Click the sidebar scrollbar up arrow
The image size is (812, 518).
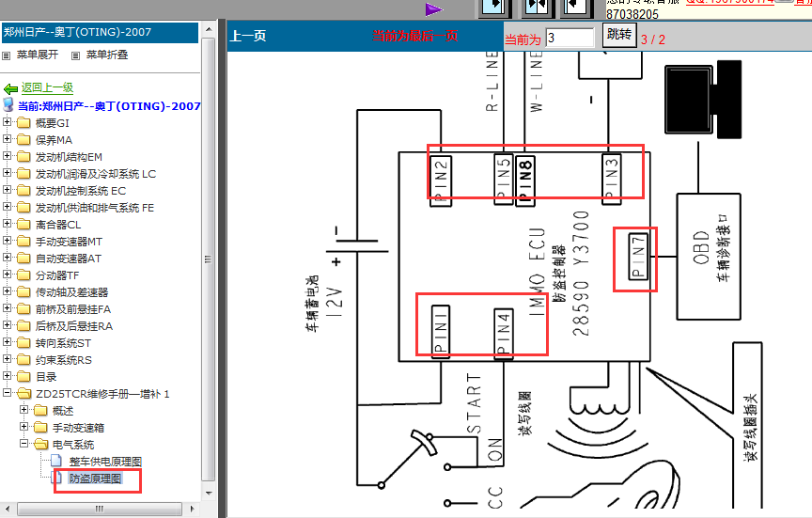point(209,28)
